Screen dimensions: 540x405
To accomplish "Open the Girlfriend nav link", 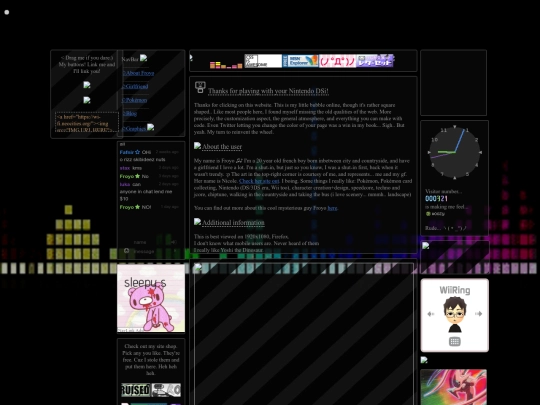I will pos(135,86).
